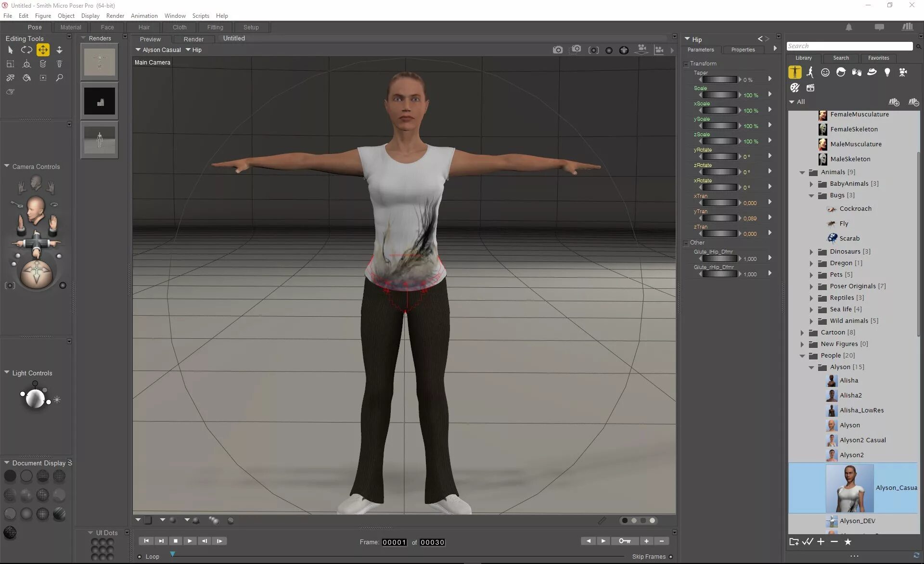This screenshot has width=924, height=564.
Task: Take a snapshot with the camera icon
Action: click(558, 50)
